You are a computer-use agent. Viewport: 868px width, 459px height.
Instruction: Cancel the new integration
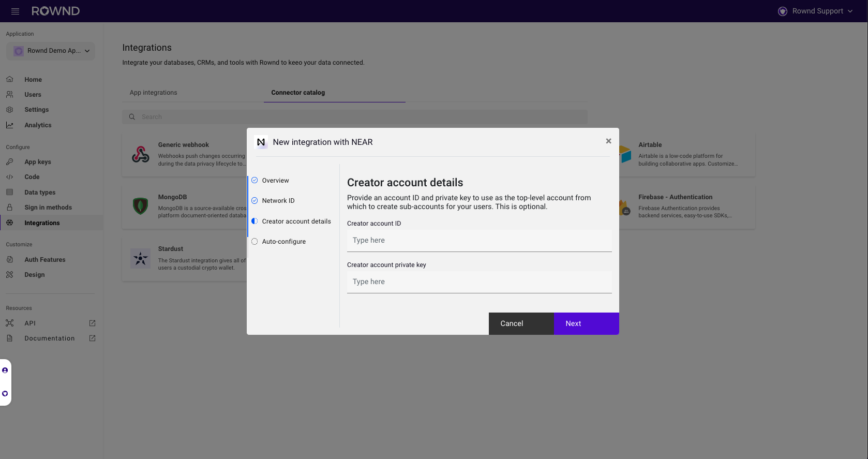[x=521, y=323]
